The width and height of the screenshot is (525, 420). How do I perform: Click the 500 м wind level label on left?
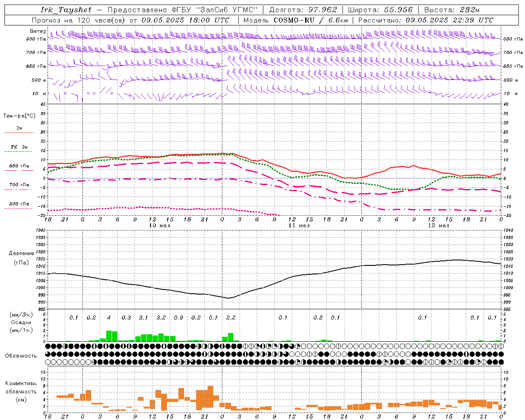(39, 80)
